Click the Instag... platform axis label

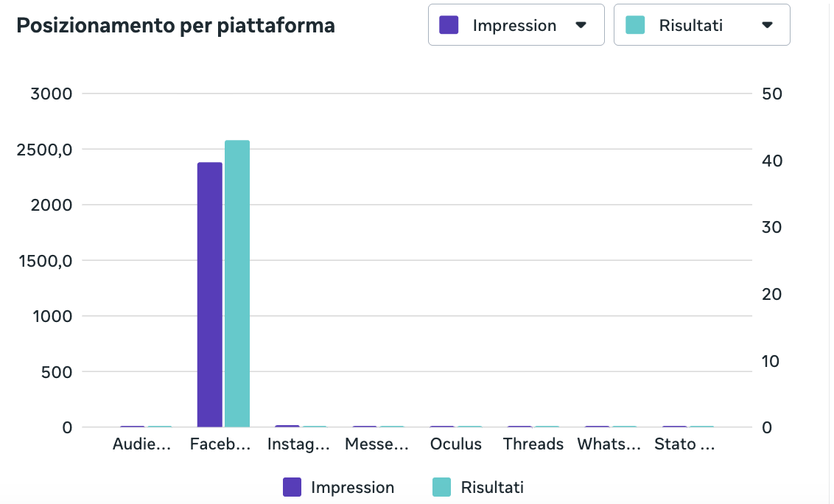click(298, 444)
